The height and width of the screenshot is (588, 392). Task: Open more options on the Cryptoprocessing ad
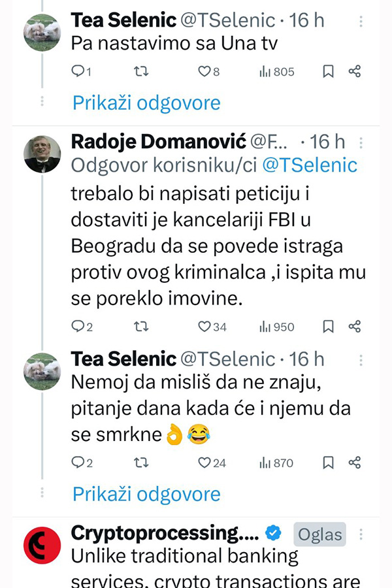point(361,534)
